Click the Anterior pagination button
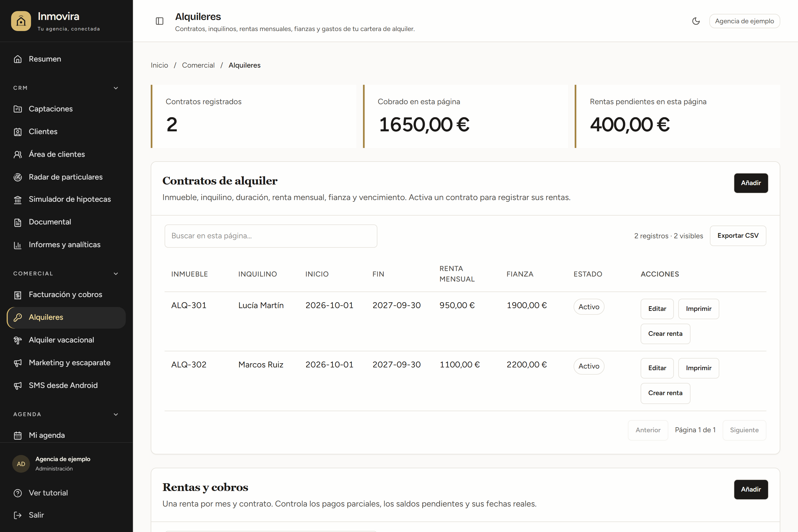 tap(648, 430)
